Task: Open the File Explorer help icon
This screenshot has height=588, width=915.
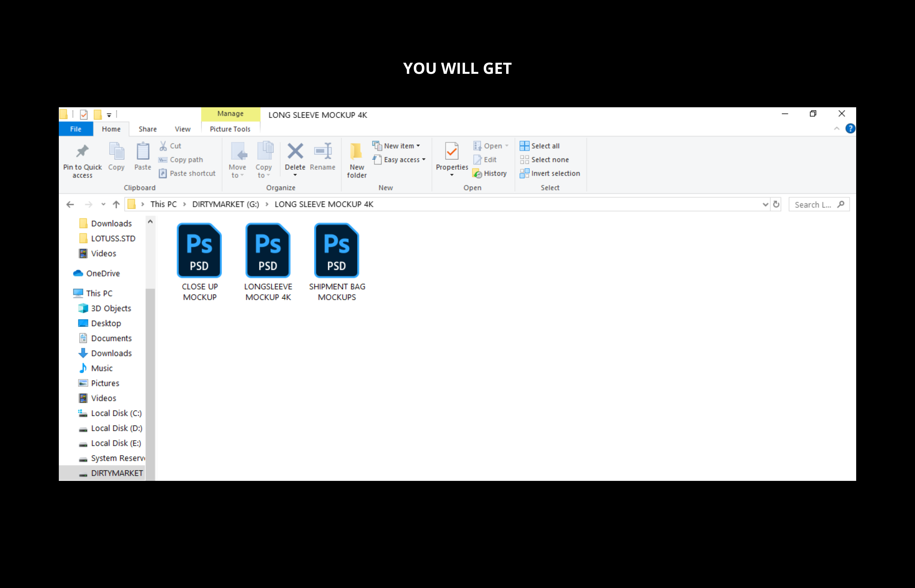Action: click(850, 129)
